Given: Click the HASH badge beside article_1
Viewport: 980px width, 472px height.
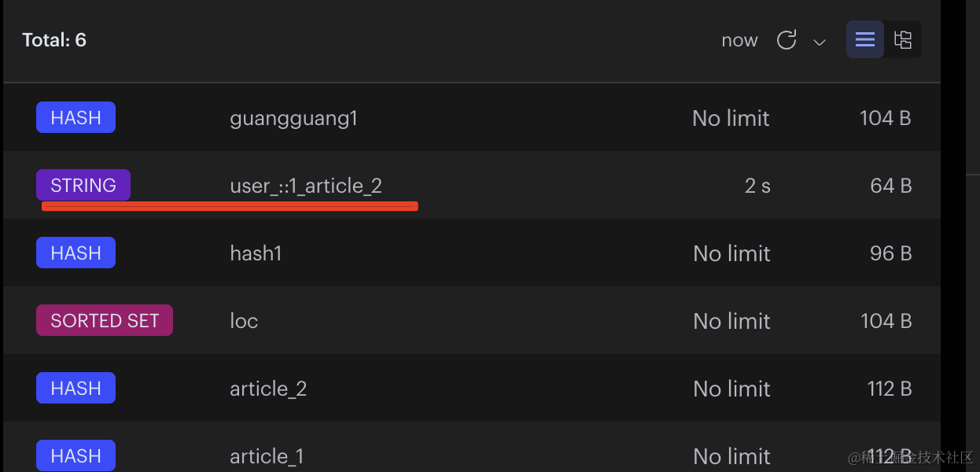Looking at the screenshot, I should click(76, 456).
